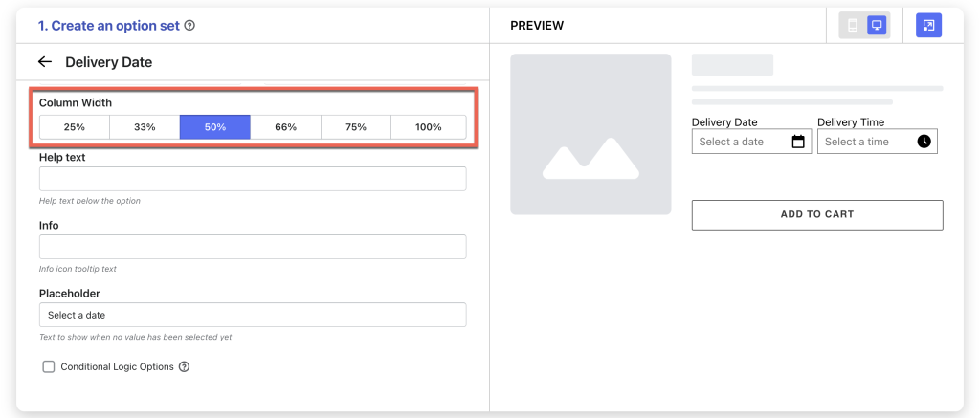
Task: Click the Placeholder input field
Action: pyautogui.click(x=253, y=315)
